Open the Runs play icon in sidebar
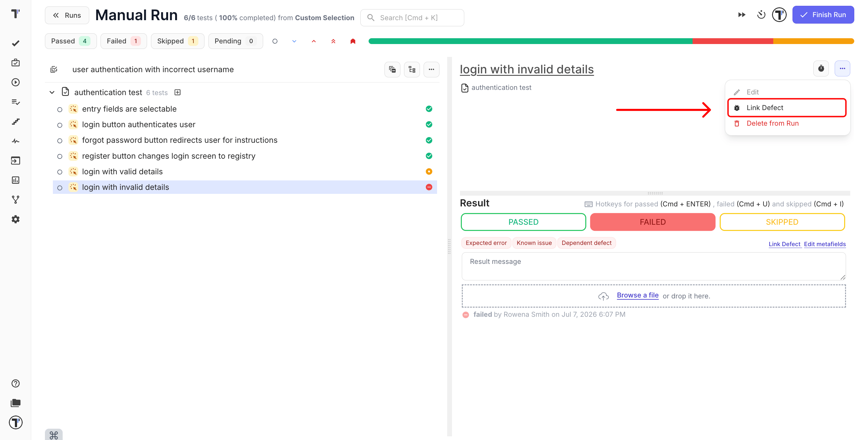The image size is (868, 440). 16,82
